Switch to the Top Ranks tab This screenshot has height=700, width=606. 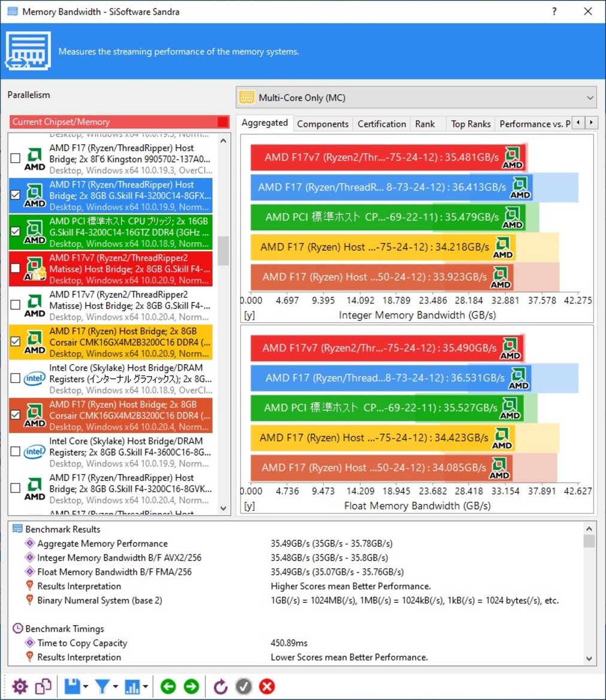470,124
